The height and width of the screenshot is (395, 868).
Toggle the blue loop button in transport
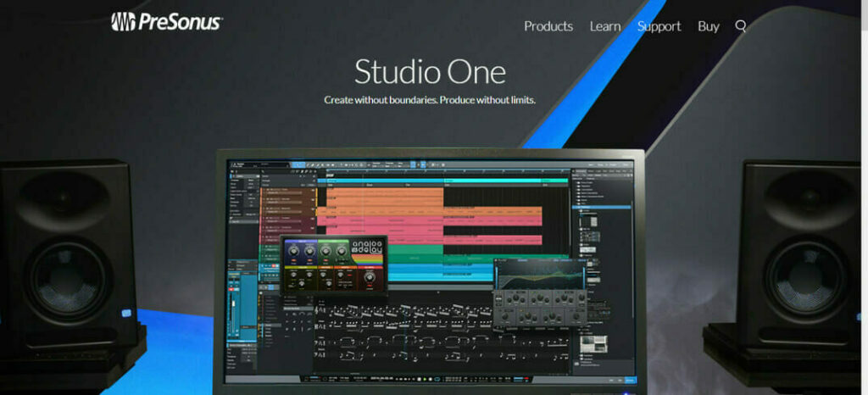pyautogui.click(x=437, y=379)
